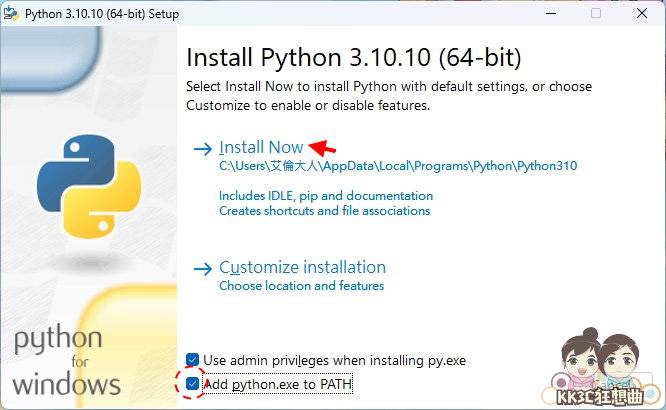Click the greyed-out maximize button
666x410 pixels.
coord(596,13)
